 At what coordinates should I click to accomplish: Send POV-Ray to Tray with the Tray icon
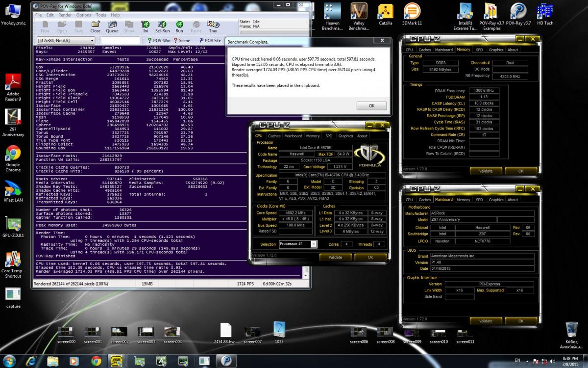(x=213, y=26)
